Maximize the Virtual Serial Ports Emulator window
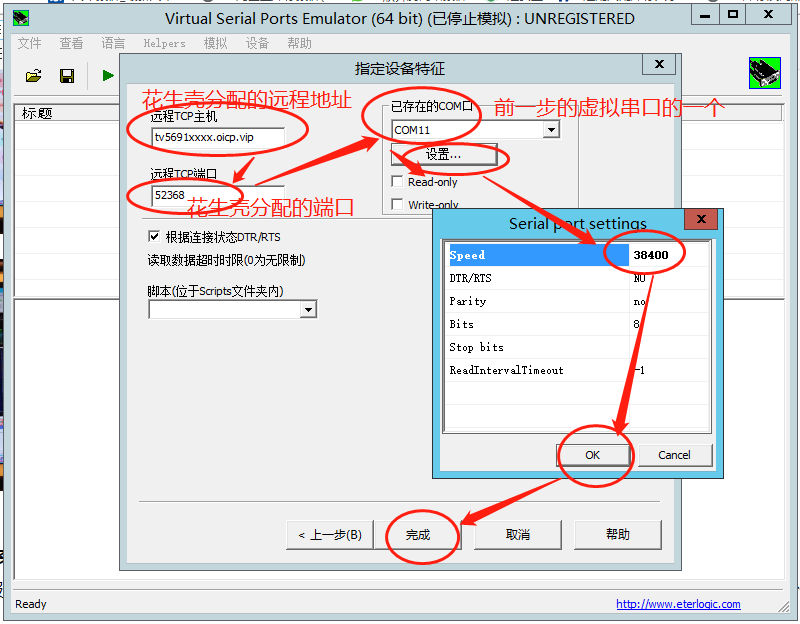The image size is (800, 624). coord(733,15)
